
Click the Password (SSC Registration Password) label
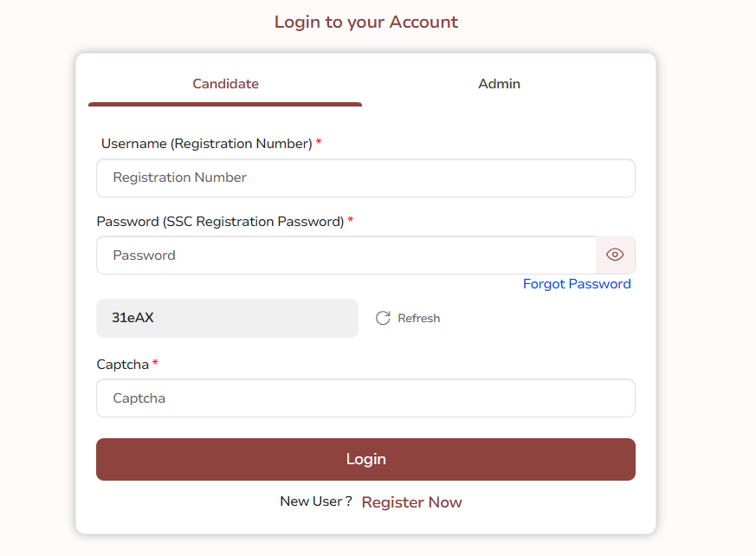pyautogui.click(x=220, y=222)
